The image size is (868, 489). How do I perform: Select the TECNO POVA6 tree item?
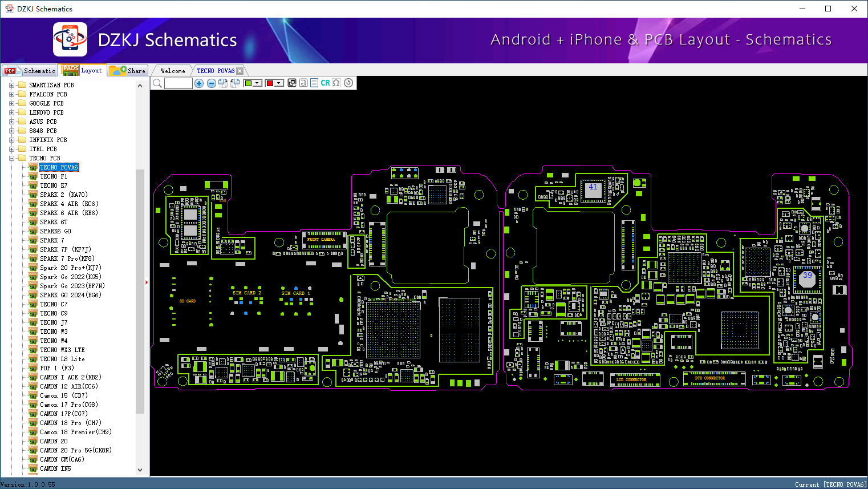pyautogui.click(x=59, y=167)
